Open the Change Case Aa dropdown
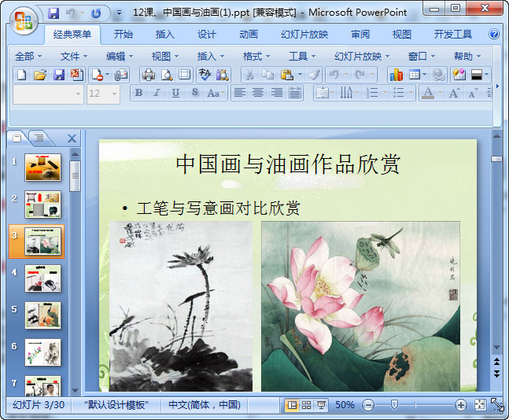Image resolution: width=509 pixels, height=420 pixels. pyautogui.click(x=216, y=93)
